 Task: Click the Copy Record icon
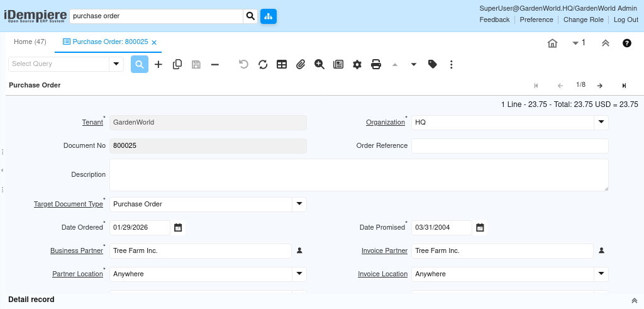pyautogui.click(x=177, y=64)
